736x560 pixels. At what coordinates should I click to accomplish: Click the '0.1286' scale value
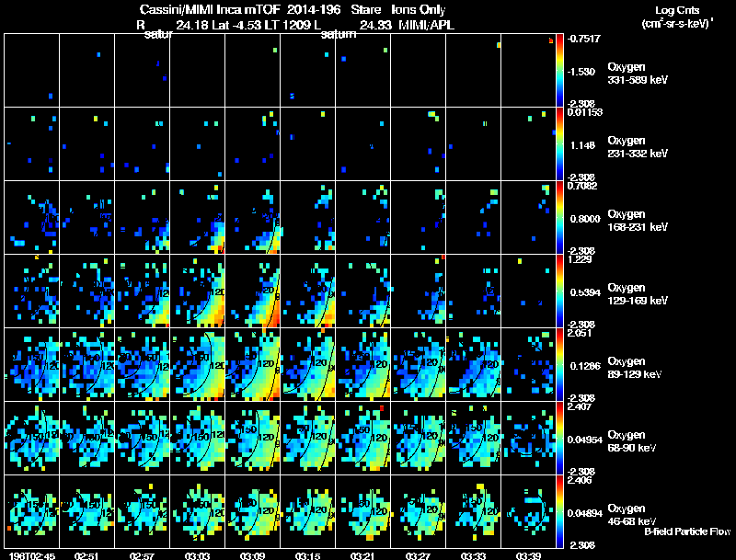click(x=585, y=366)
